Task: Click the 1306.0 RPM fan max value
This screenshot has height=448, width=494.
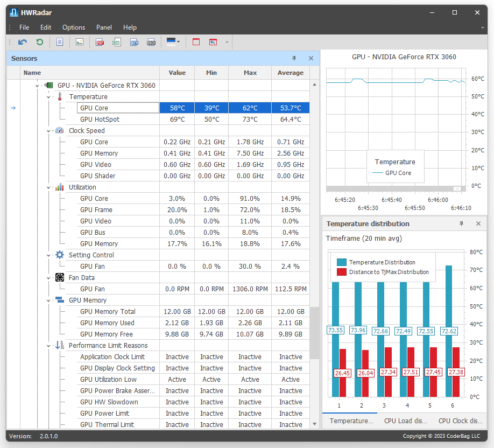Action: tap(250, 289)
